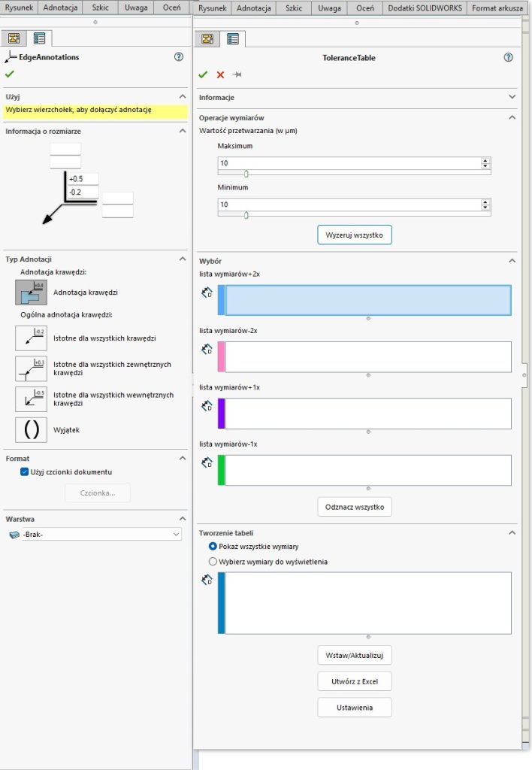Click selection icon beside lista wymiarów+1x
The image size is (532, 770).
207,406
